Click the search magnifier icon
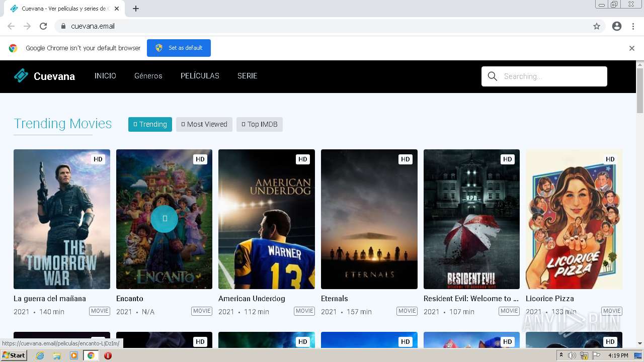This screenshot has height=362, width=644. point(493,76)
